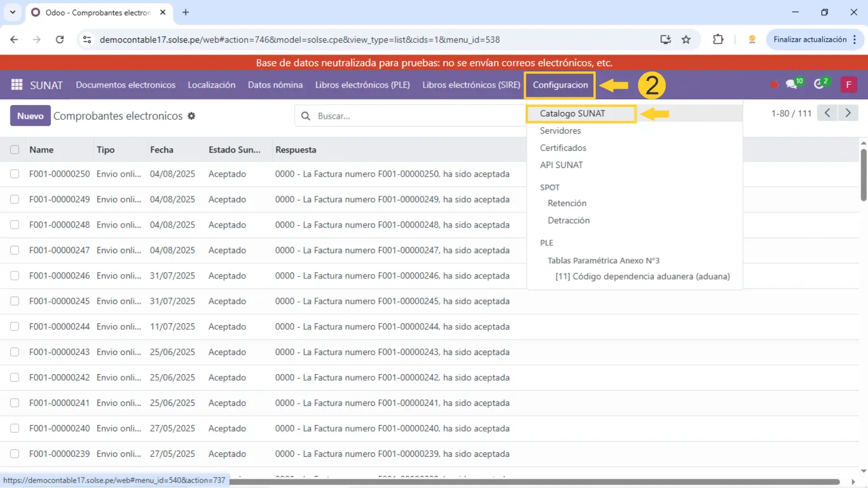Click the 1-80 / 111 pager counter
This screenshot has height=488, width=868.
point(791,113)
